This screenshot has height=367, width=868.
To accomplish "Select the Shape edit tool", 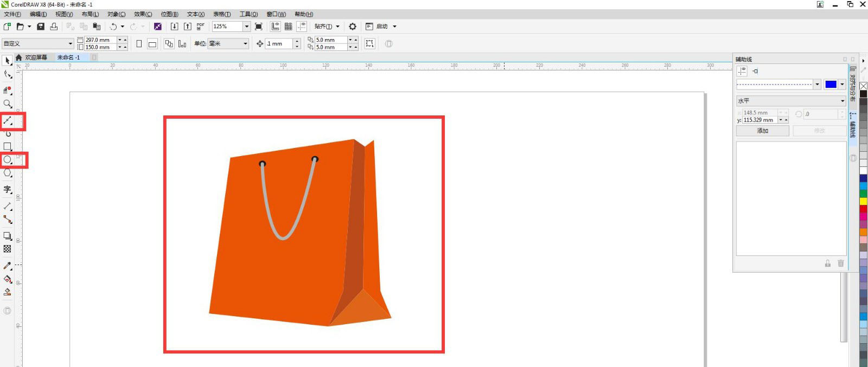I will (8, 75).
